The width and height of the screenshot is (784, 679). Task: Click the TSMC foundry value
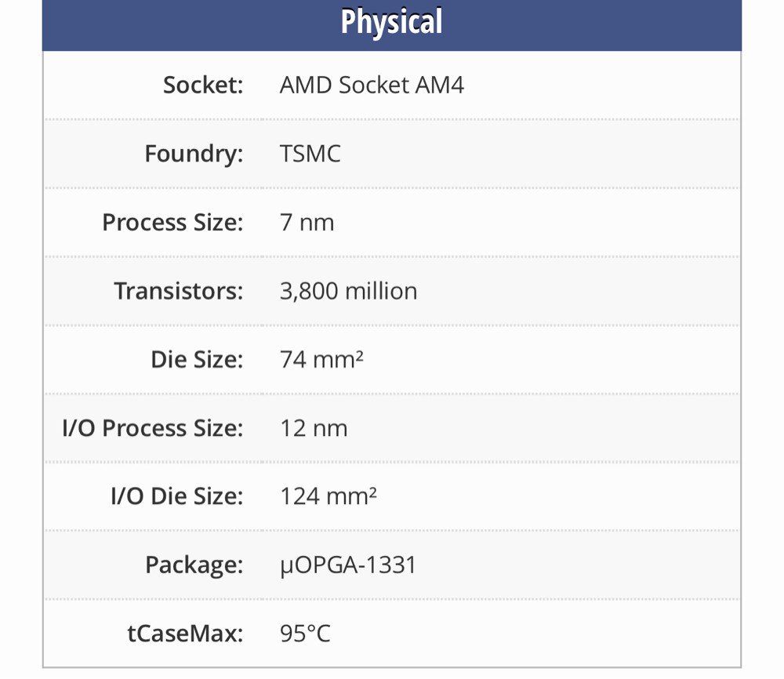(310, 154)
